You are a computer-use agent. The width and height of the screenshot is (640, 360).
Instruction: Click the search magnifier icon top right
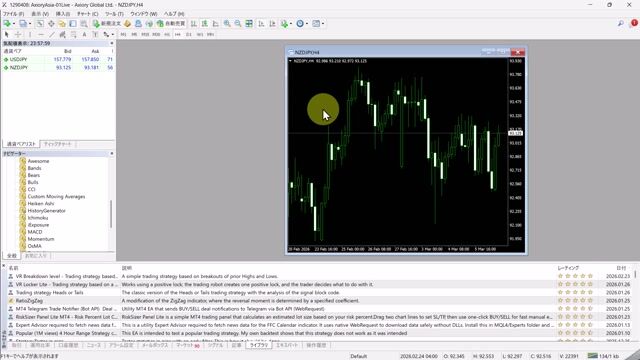pos(620,24)
